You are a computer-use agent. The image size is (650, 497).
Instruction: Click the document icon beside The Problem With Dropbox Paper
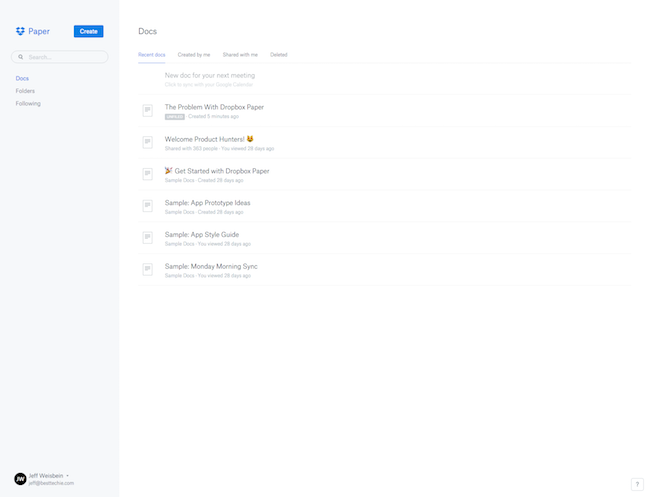147,111
